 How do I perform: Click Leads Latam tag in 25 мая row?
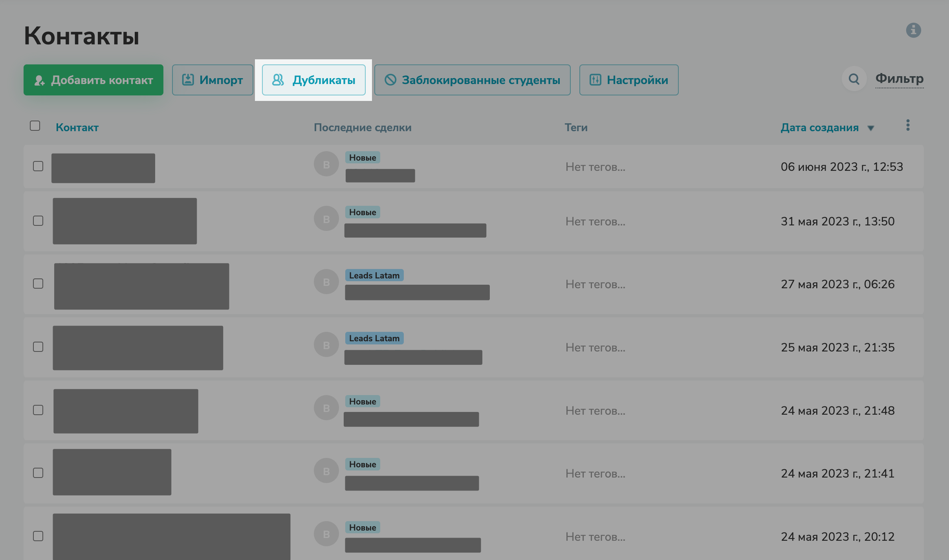[374, 338]
